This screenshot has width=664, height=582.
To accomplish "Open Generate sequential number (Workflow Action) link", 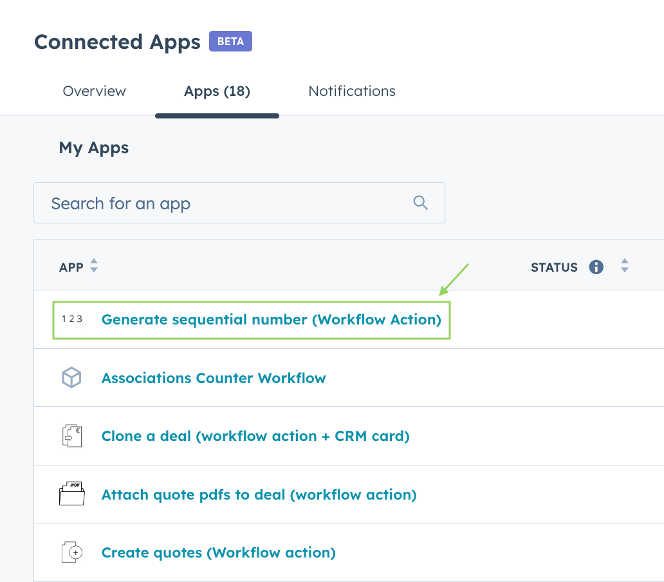I will click(x=271, y=320).
